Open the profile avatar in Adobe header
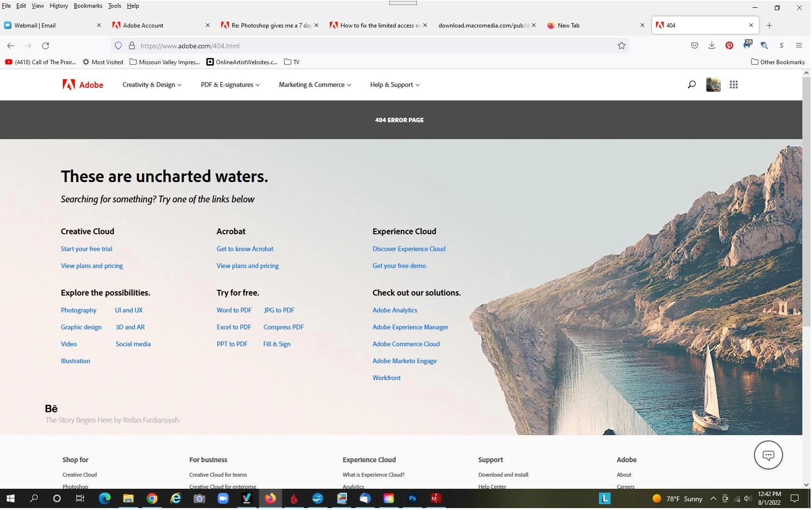Screen dimensions: 812x510 tap(713, 85)
